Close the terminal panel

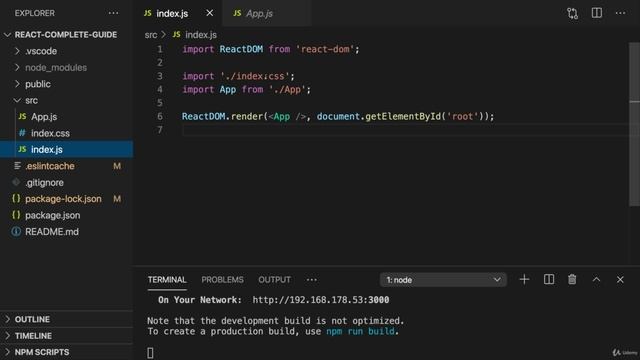[x=620, y=280]
